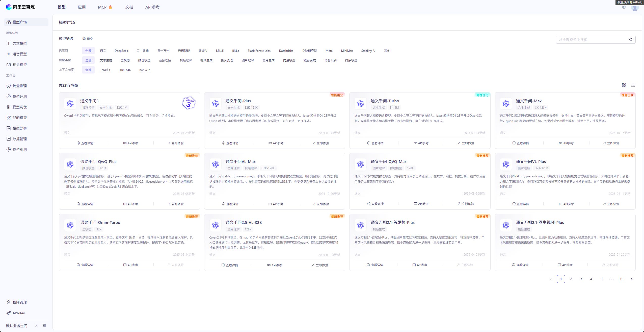Click the search magnifier icon
This screenshot has height=332, width=644.
click(x=631, y=40)
